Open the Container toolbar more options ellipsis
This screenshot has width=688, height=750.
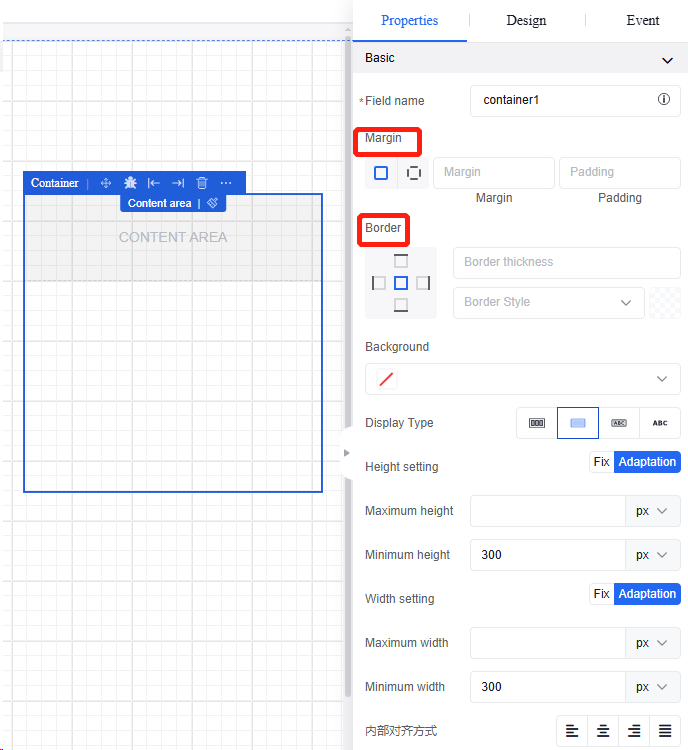[x=226, y=183]
